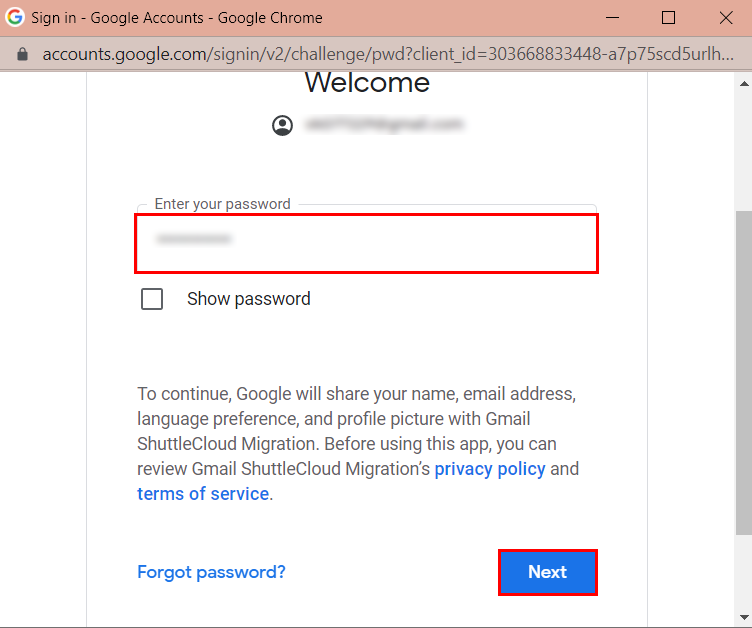This screenshot has width=752, height=628.
Task: Click the padlock icon in the address bar
Action: click(x=21, y=53)
